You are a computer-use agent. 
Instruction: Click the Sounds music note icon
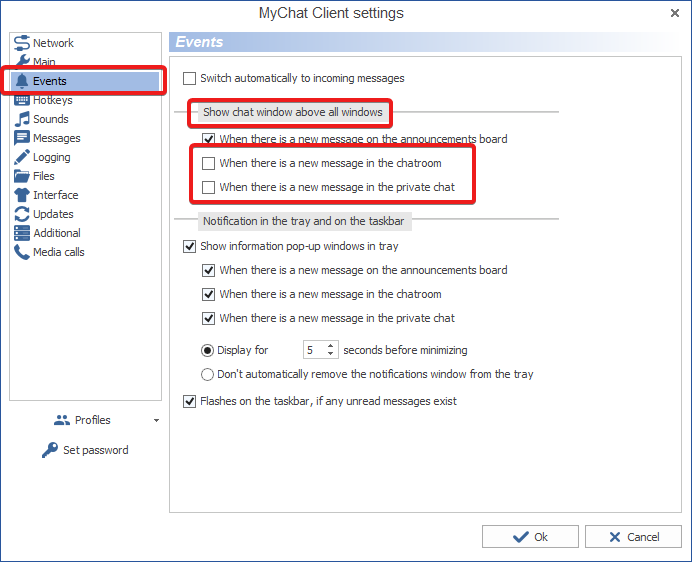pos(22,119)
